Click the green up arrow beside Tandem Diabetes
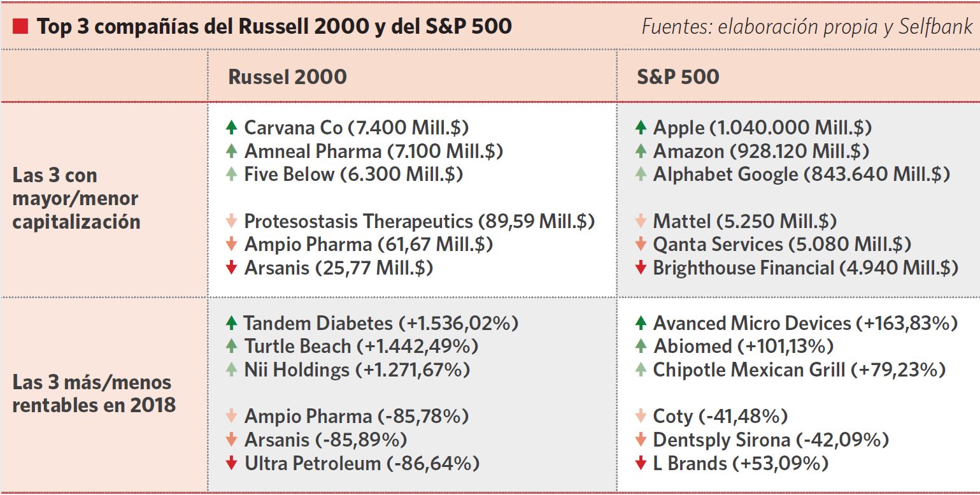 pos(231,323)
